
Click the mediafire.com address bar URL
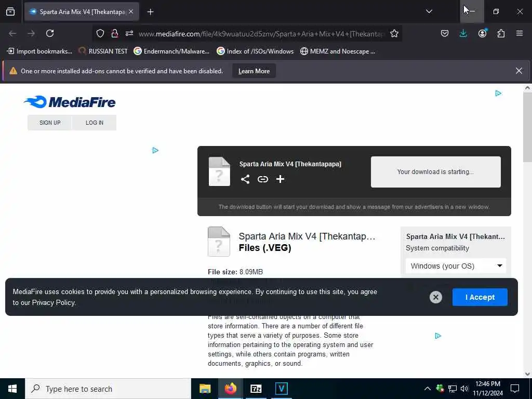pos(261,34)
